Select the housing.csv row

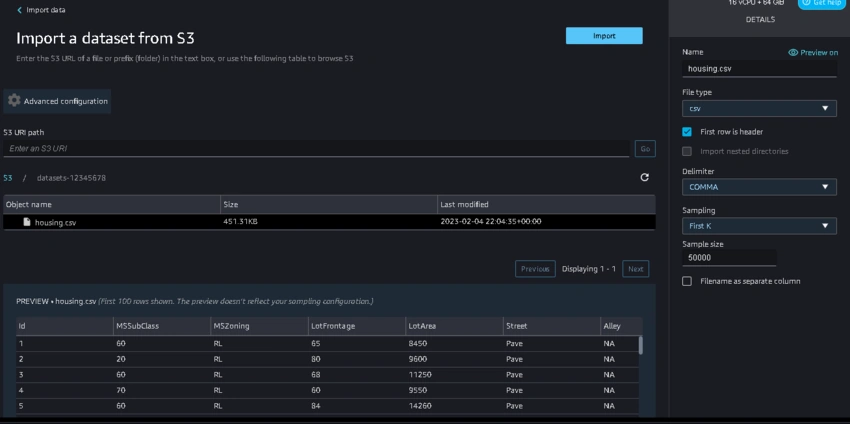[329, 222]
